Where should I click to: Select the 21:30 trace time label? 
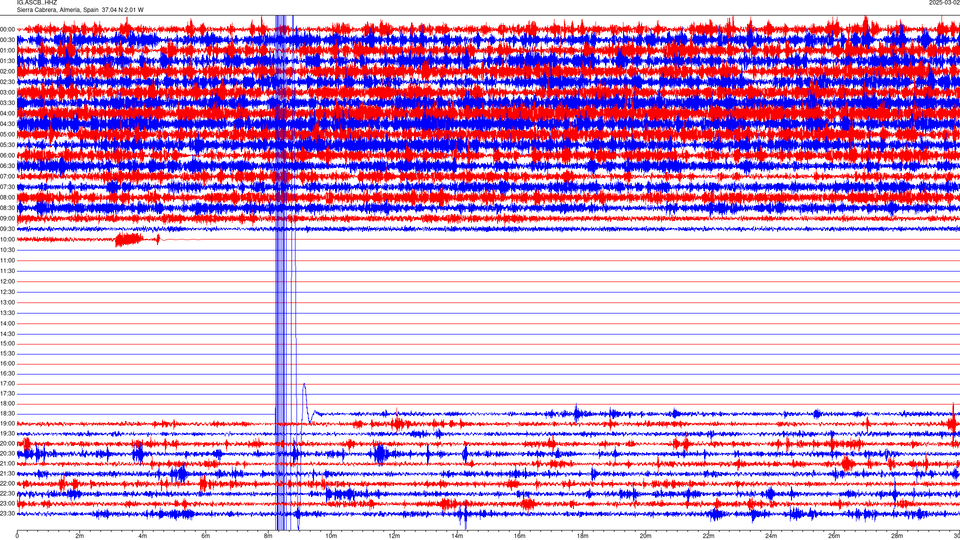click(x=7, y=474)
